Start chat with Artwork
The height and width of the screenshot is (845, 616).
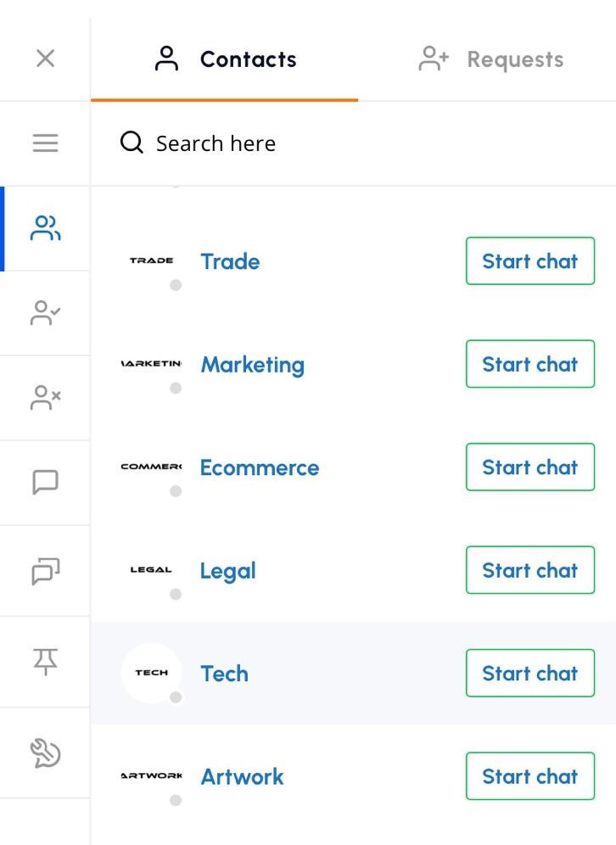pyautogui.click(x=529, y=776)
